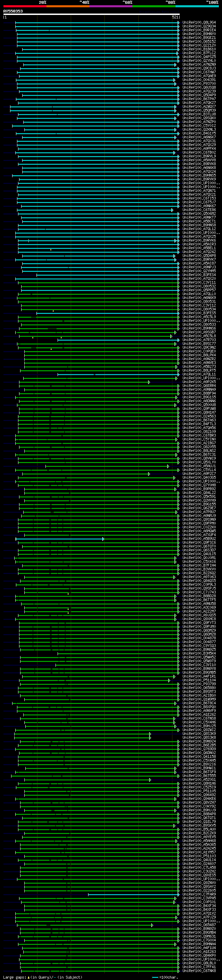
Task: Click the UniRef100_A5B9U2 label
Action: [x=199, y=539]
